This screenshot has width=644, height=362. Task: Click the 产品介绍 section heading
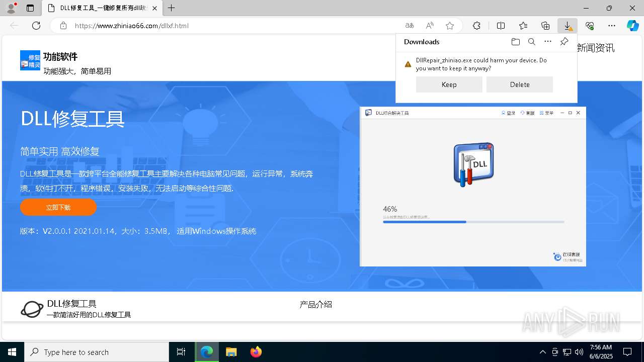pyautogui.click(x=316, y=304)
